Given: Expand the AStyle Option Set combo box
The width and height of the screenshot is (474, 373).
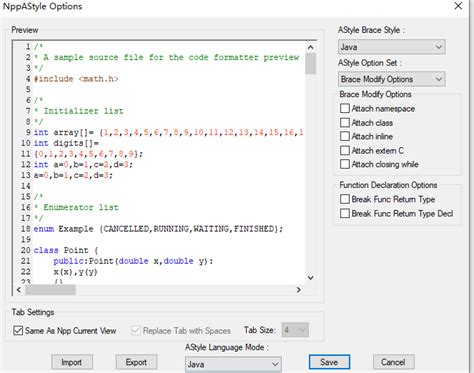Looking at the screenshot, I should coord(392,79).
